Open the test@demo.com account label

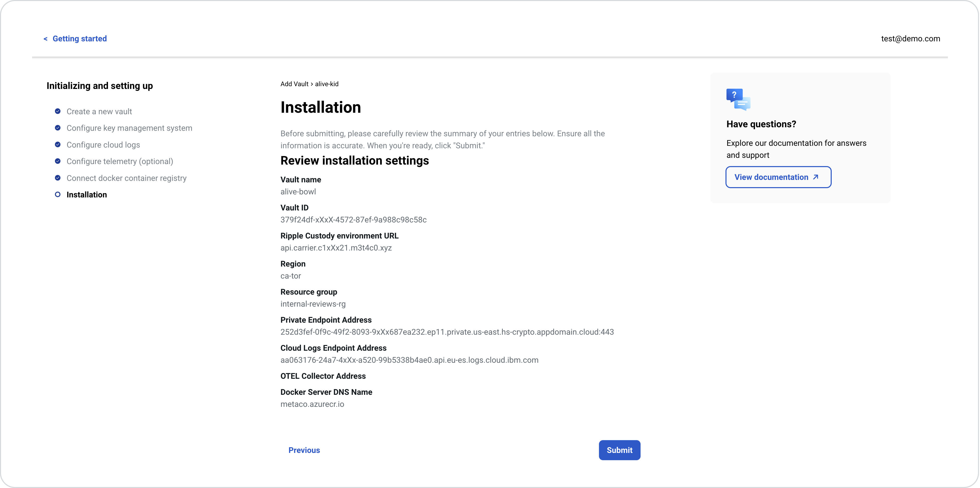click(910, 38)
